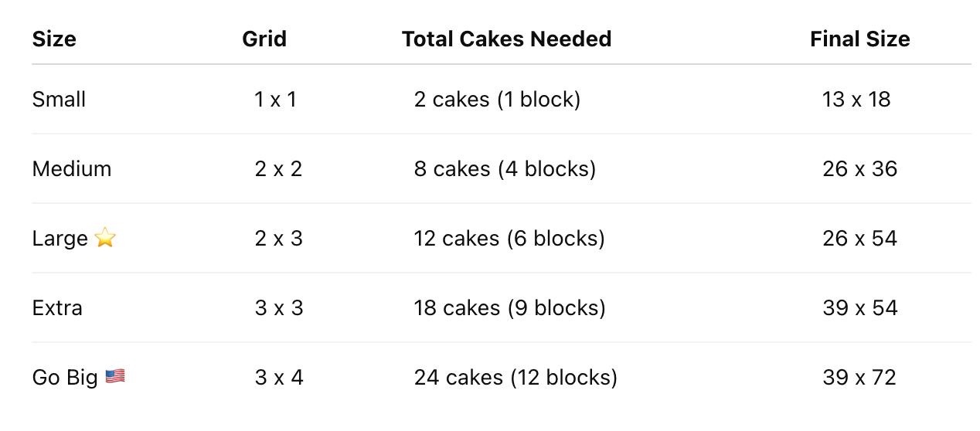Select the Go Big row label
Viewport: 980px width, 431px height.
pos(65,378)
